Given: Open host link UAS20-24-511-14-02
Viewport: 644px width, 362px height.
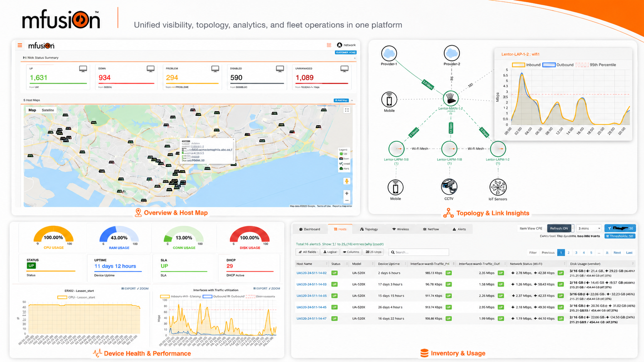Looking at the screenshot, I should (x=312, y=273).
